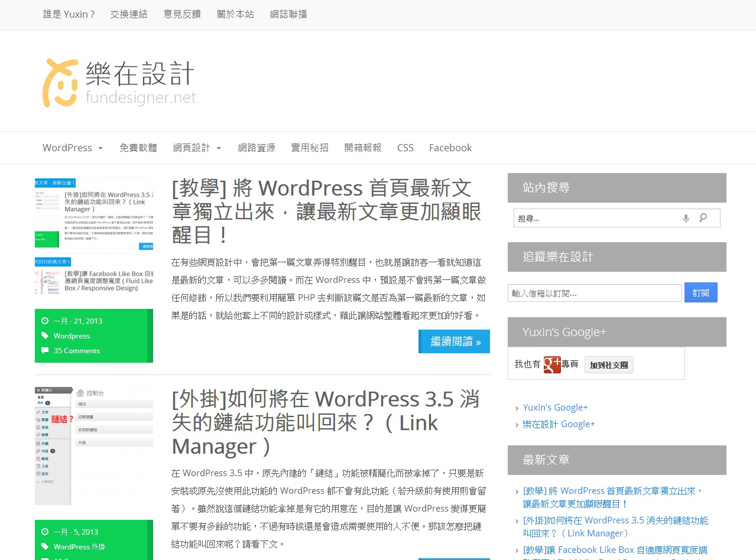Click the 35 Comments link
The image size is (756, 560).
77,350
